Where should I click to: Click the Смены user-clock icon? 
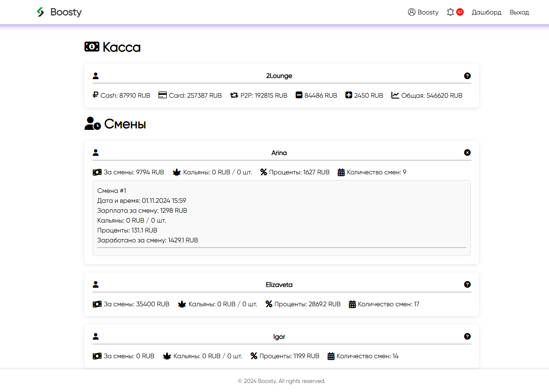click(93, 123)
